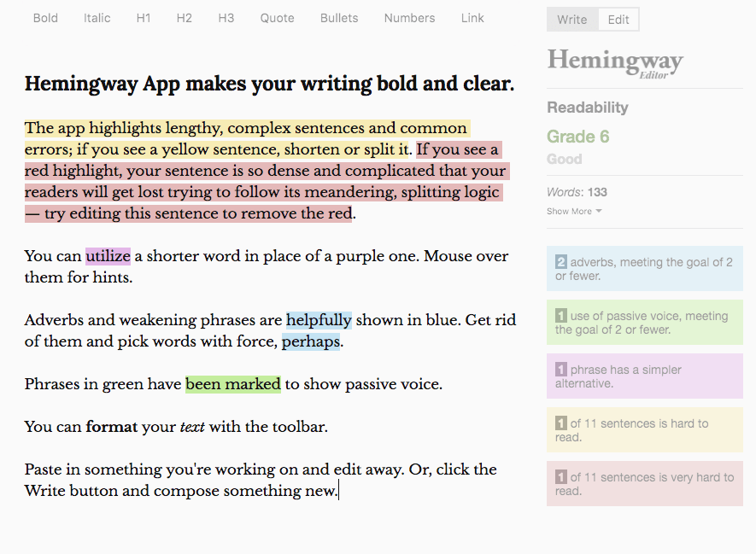
Task: Click the Hemingway Editor logo
Action: [614, 62]
